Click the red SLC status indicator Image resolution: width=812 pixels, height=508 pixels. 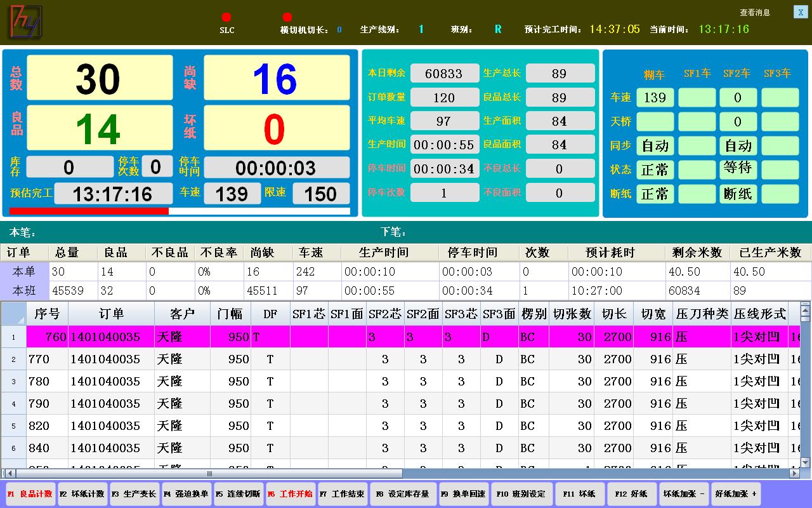pyautogui.click(x=226, y=17)
